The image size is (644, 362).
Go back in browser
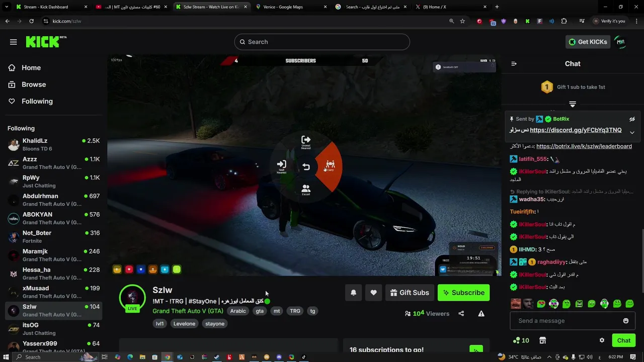click(7, 21)
